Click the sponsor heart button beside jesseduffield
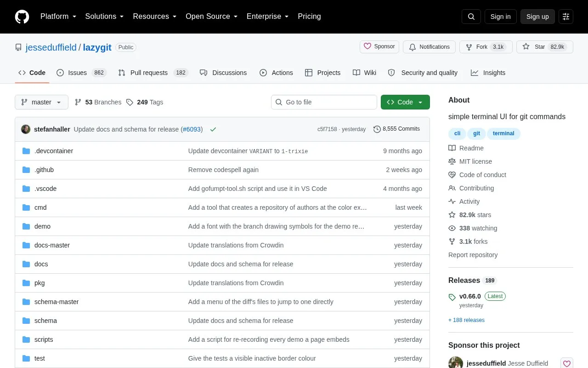Image resolution: width=588 pixels, height=368 pixels. 567,363
